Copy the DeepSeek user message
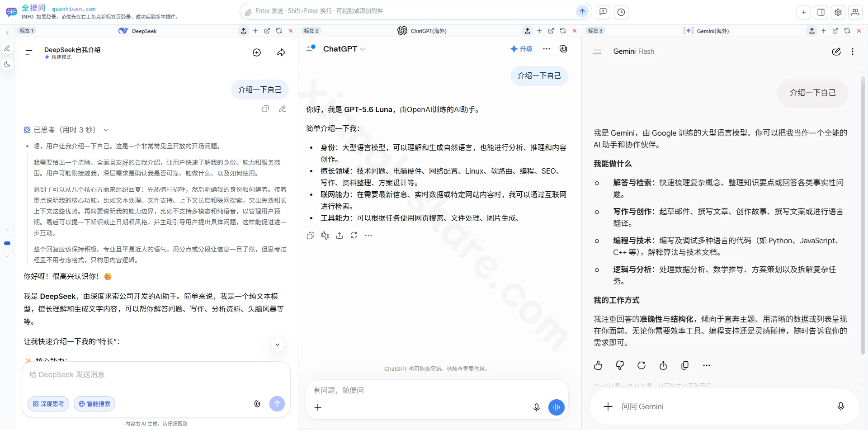 click(x=265, y=109)
